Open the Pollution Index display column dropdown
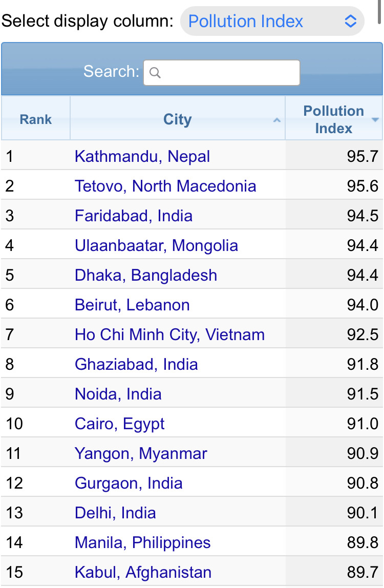This screenshot has height=588, width=384. pos(271,22)
